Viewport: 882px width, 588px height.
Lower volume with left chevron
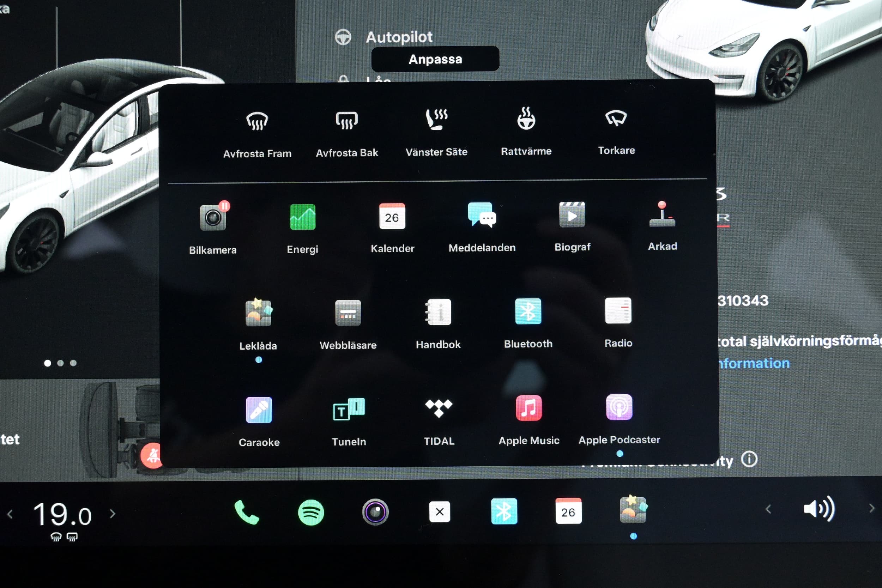[768, 509]
